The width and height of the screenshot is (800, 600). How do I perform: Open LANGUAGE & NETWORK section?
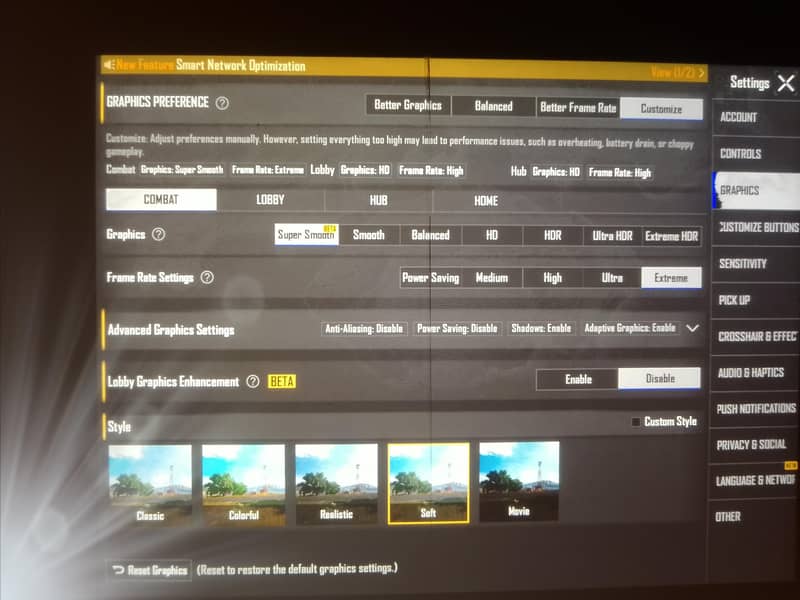(x=755, y=481)
